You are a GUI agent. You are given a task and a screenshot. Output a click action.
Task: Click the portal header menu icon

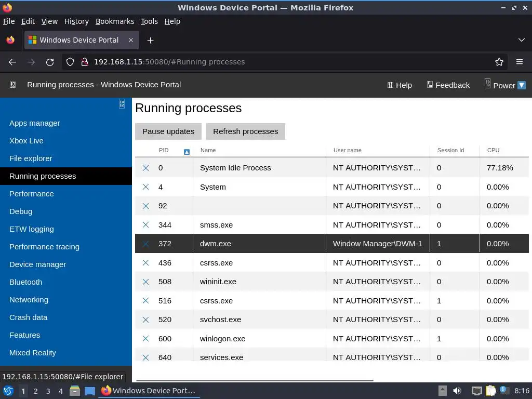tap(13, 85)
